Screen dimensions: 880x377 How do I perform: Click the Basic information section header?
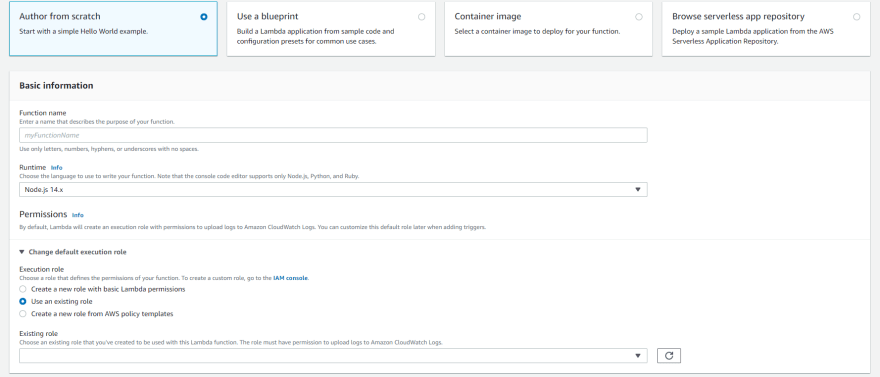tap(56, 86)
